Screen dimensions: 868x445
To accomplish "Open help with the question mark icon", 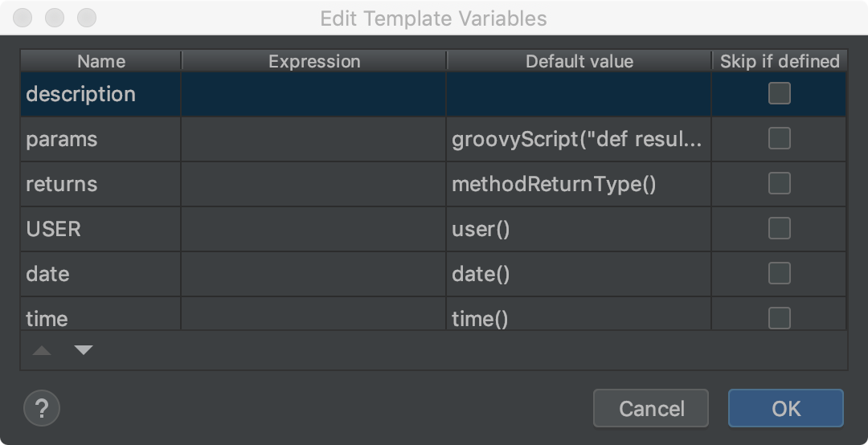I will (x=42, y=408).
